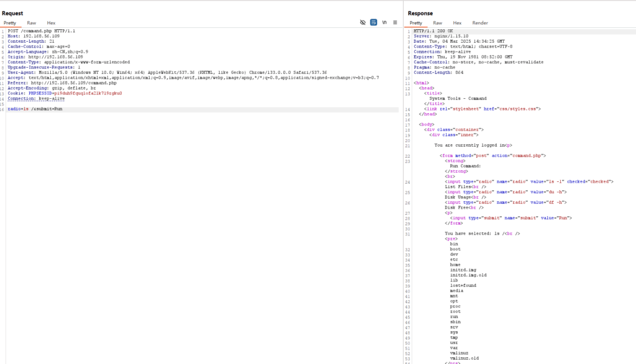Click the Referer header line

pos(62,83)
